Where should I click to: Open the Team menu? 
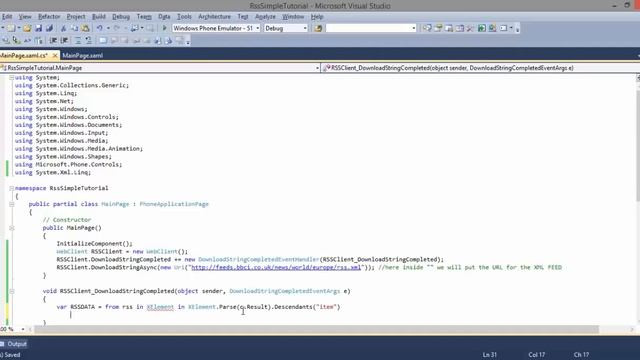[144, 17]
